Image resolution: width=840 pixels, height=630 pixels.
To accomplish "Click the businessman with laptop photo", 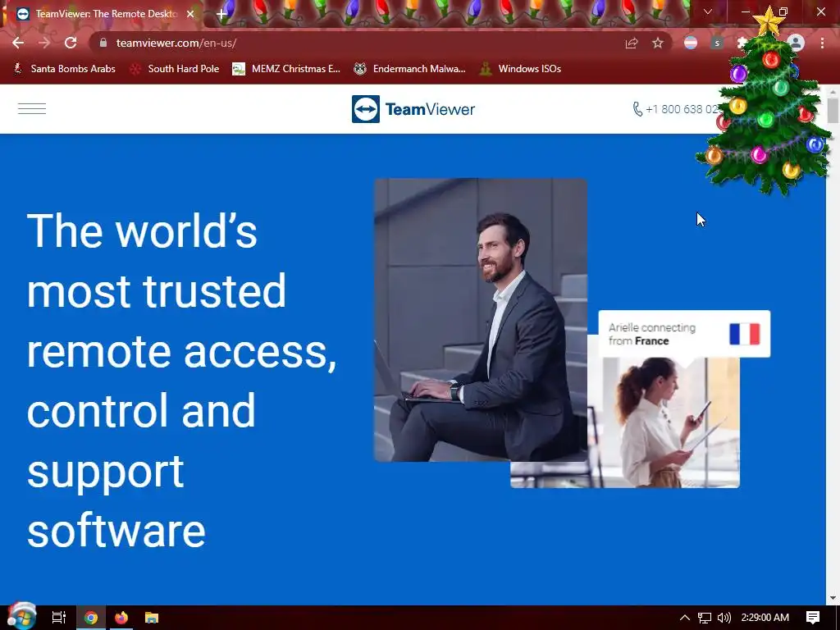I will click(481, 320).
